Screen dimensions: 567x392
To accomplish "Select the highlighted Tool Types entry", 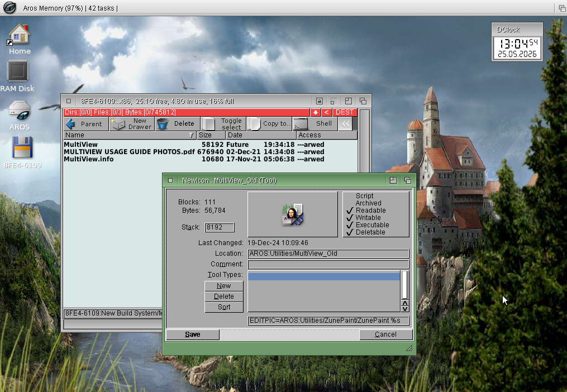I will pyautogui.click(x=324, y=276).
